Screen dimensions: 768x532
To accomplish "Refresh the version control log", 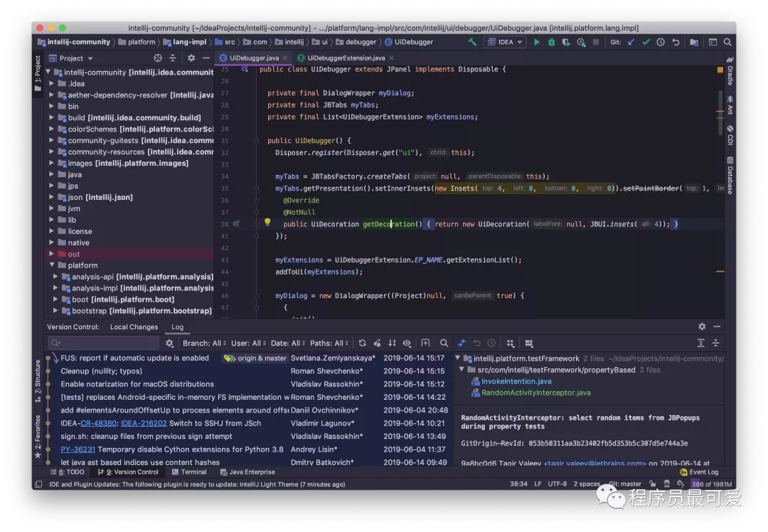I will click(x=363, y=344).
